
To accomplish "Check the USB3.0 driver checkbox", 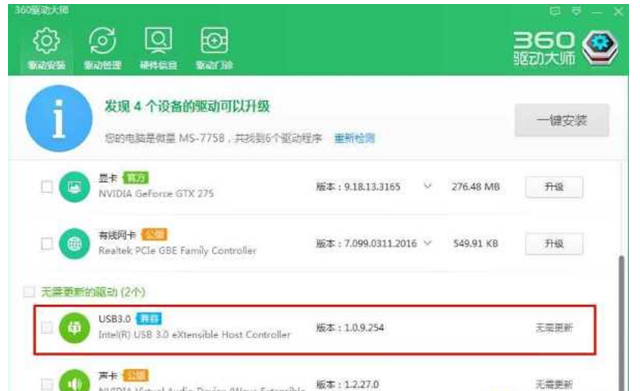I will pos(47,328).
